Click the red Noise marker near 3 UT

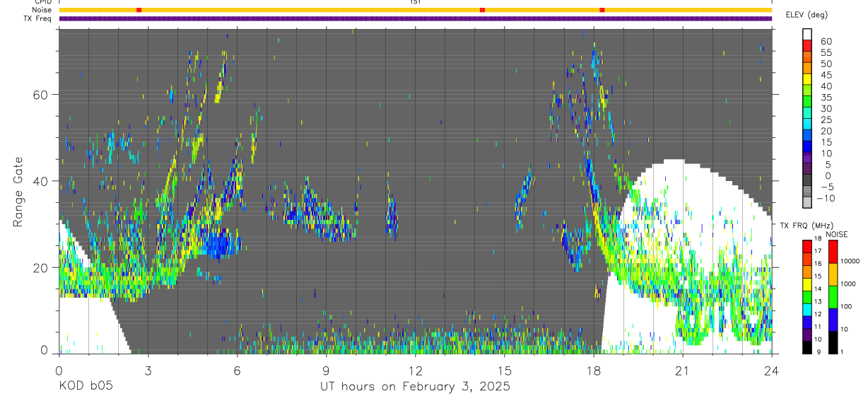[x=139, y=10]
